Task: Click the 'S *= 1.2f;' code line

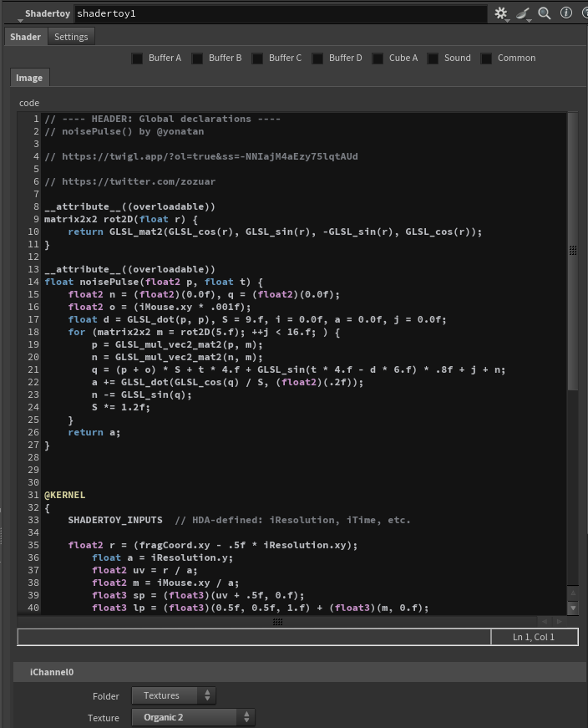Action: pyautogui.click(x=120, y=407)
